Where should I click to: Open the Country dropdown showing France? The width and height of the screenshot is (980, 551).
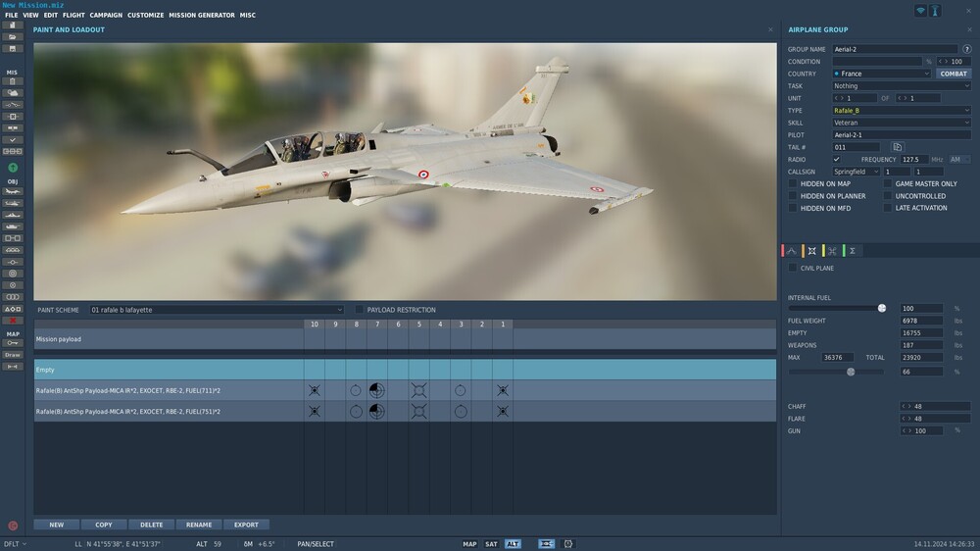click(x=881, y=74)
